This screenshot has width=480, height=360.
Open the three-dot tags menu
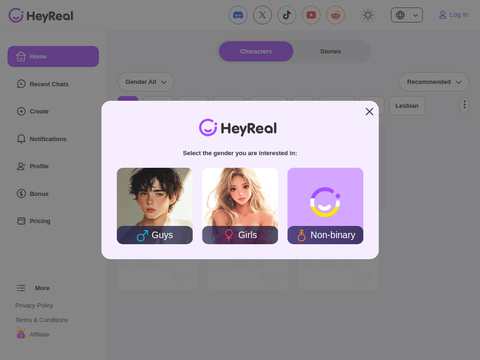click(x=464, y=105)
